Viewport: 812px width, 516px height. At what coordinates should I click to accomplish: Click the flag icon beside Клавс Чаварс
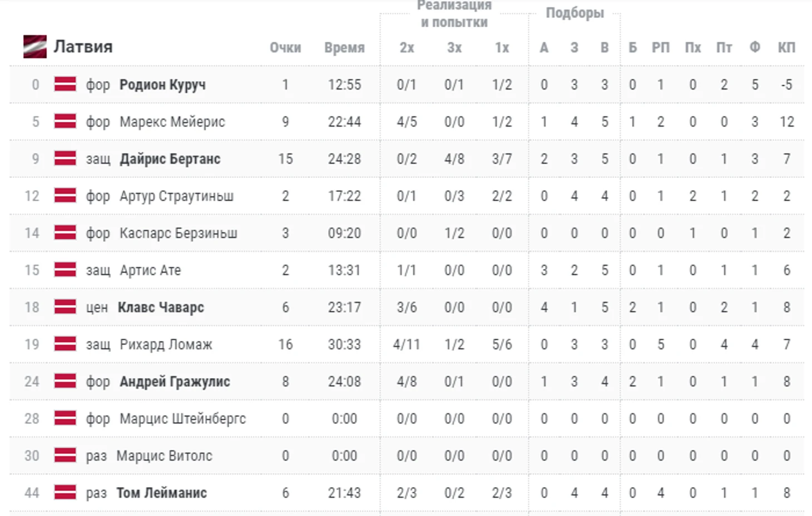tap(65, 307)
